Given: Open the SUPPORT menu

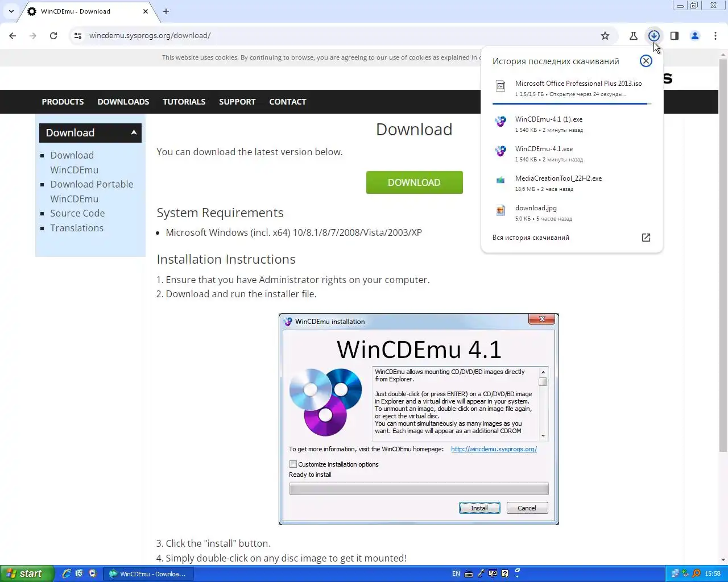Looking at the screenshot, I should (237, 102).
